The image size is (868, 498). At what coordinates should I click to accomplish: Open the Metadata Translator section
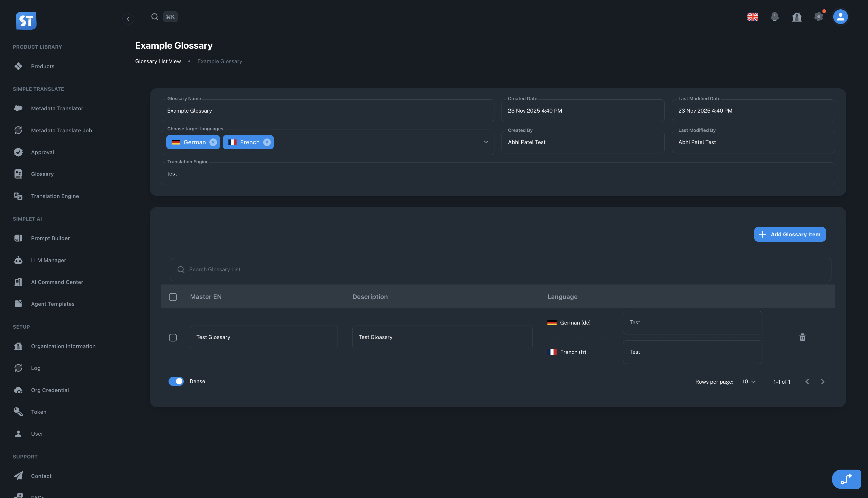point(57,108)
